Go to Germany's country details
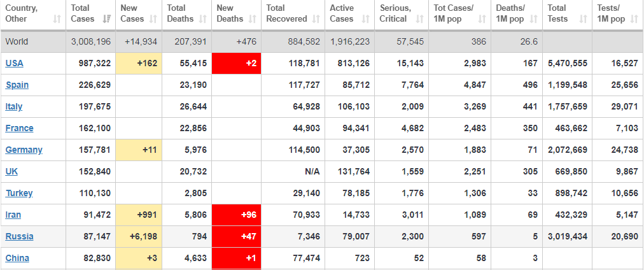Screen dimensions: 644x270 (24, 150)
